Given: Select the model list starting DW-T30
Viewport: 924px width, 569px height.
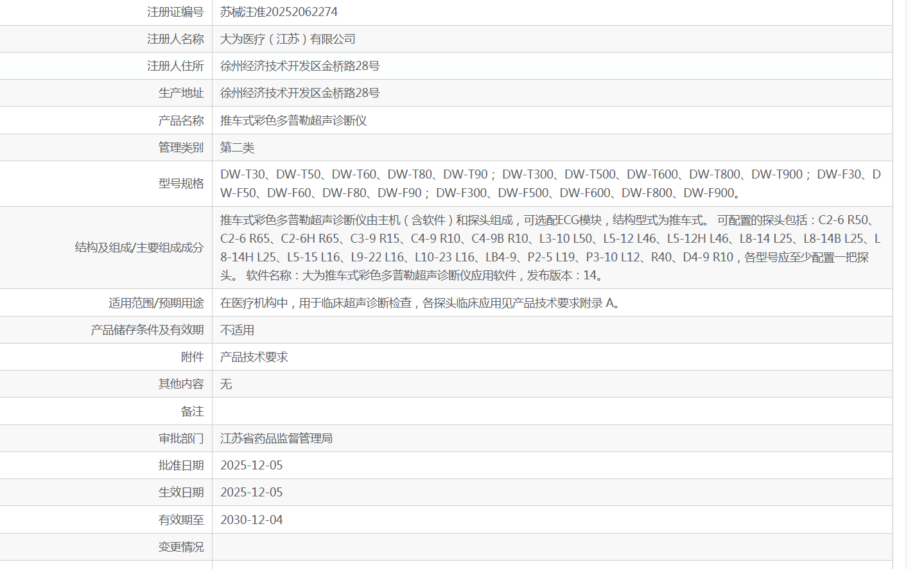Looking at the screenshot, I should [551, 184].
